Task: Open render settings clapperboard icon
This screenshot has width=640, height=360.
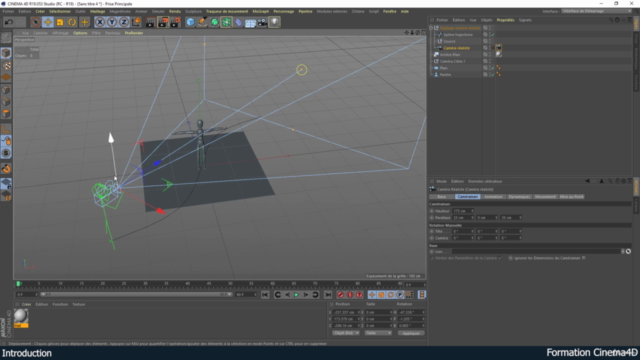Action: (176, 22)
